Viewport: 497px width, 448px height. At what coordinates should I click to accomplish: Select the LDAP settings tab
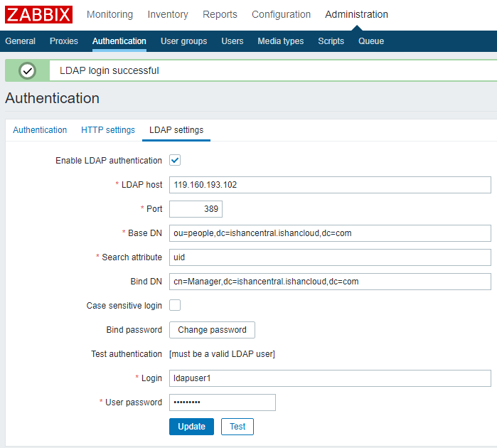coord(176,130)
